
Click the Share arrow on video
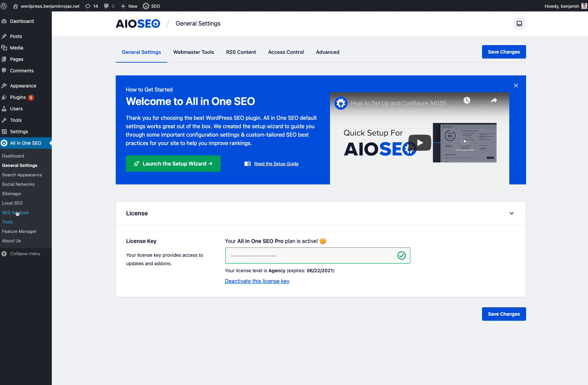pos(493,101)
